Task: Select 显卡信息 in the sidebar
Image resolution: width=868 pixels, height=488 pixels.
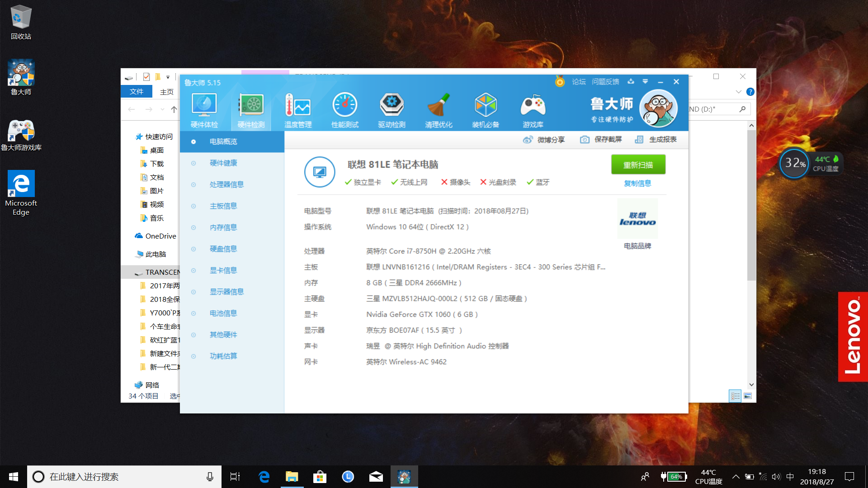Action: click(x=223, y=270)
